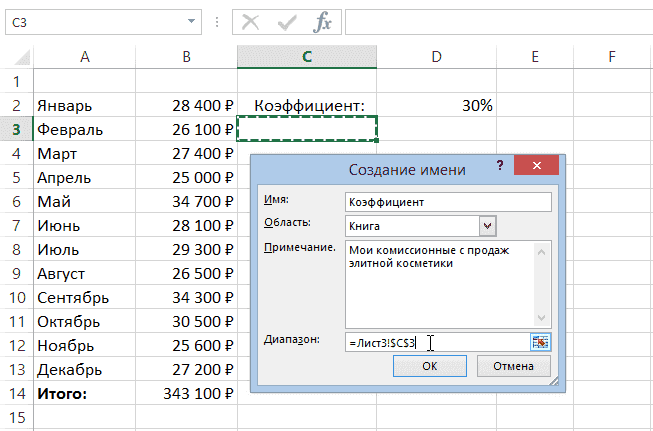
Task: Click the cell with value 27 400 ₽
Action: 186,154
